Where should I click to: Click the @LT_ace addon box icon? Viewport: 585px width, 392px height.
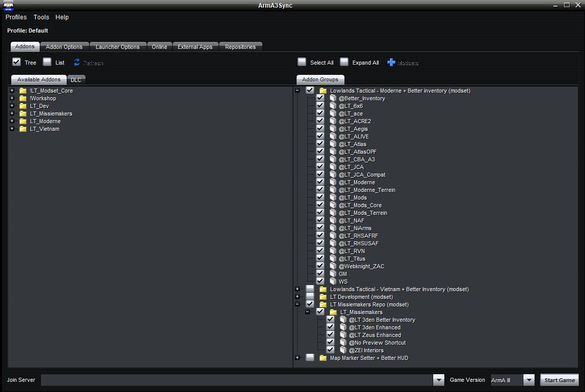point(333,114)
